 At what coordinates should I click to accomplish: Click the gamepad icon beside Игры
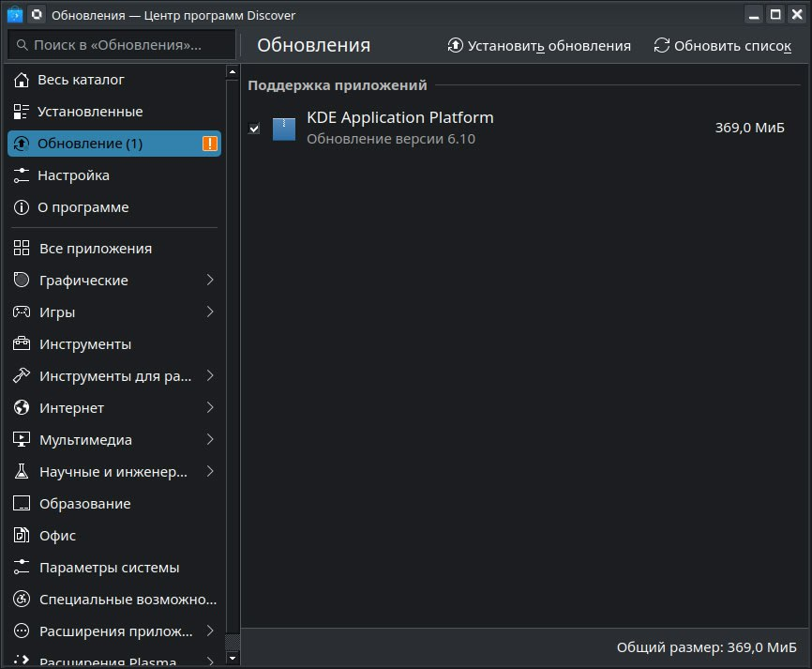22,312
